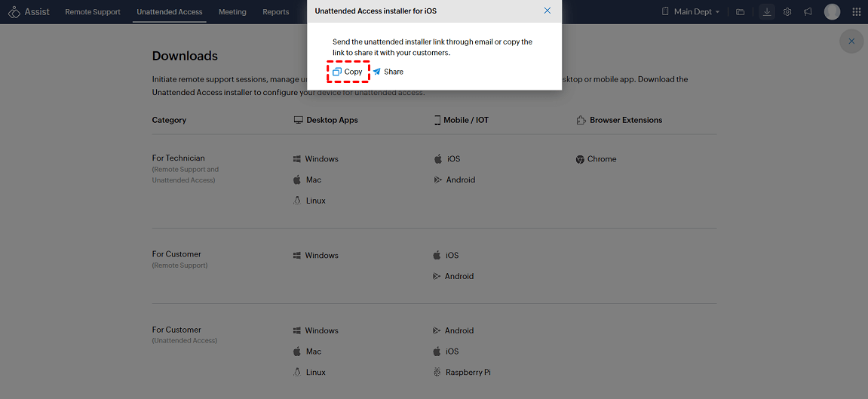Viewport: 868px width, 399px height.
Task: Select iOS app for Customer Remote Support
Action: pos(446,256)
